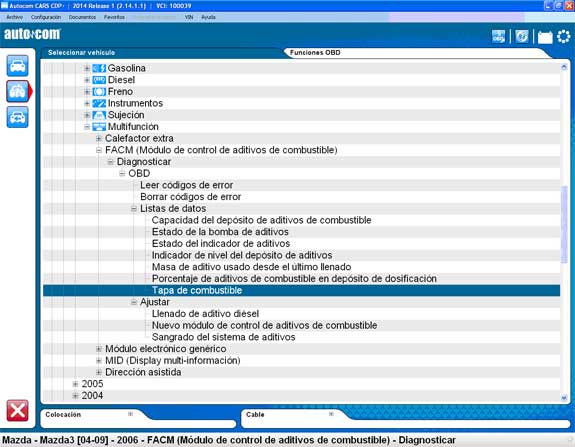Collapse the OBD tree node
The width and height of the screenshot is (575, 447).
(122, 173)
